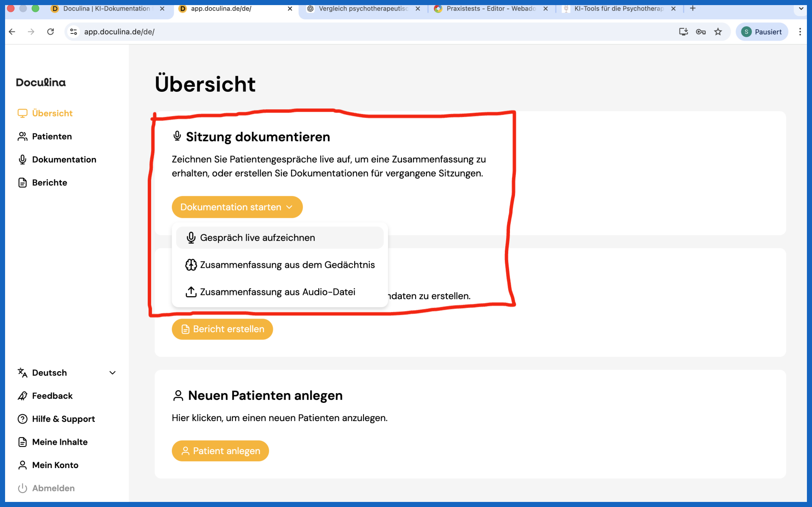The width and height of the screenshot is (812, 507).
Task: Switch to the KI-Tools für die Psychotherap tab
Action: point(614,8)
